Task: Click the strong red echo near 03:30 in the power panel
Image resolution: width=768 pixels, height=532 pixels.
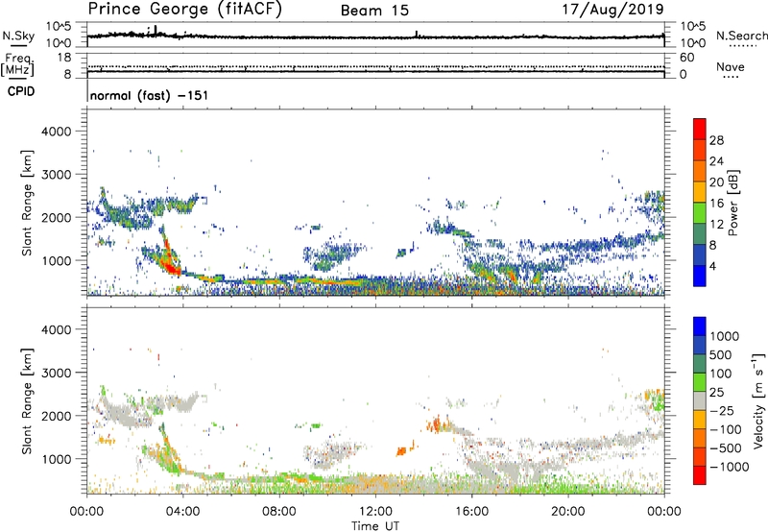Action: 170,264
